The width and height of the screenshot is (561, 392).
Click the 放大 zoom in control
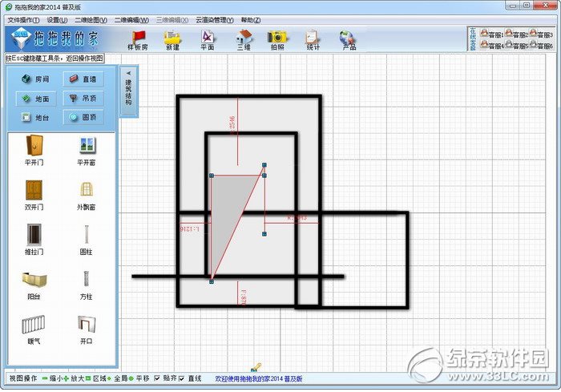click(74, 378)
